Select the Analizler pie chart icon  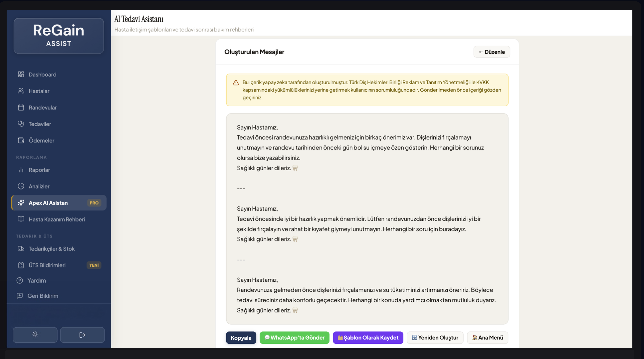(x=21, y=186)
